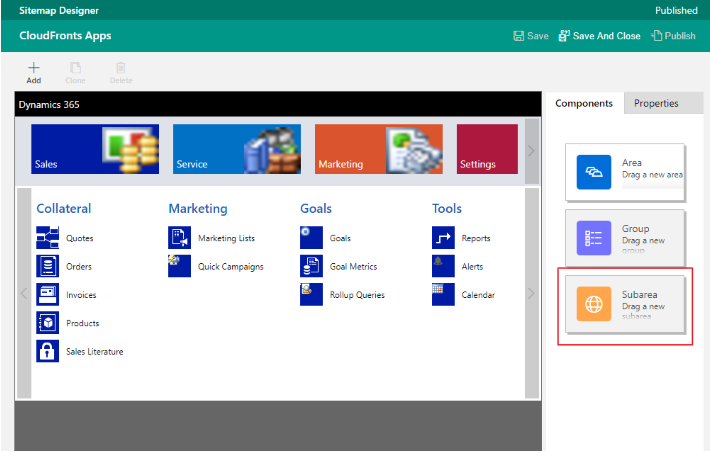Viewport: 710px width, 459px height.
Task: Click the Calendar label
Action: [x=478, y=295]
